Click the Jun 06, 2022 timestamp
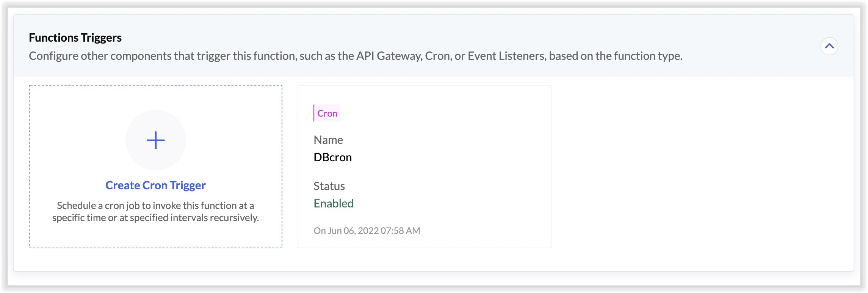868x293 pixels. (x=367, y=231)
